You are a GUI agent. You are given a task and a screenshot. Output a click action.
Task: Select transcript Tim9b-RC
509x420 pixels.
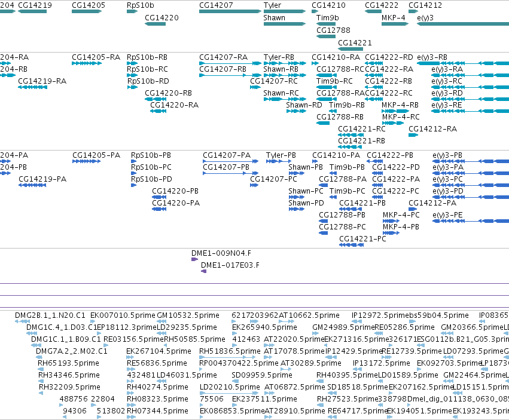coord(334,81)
